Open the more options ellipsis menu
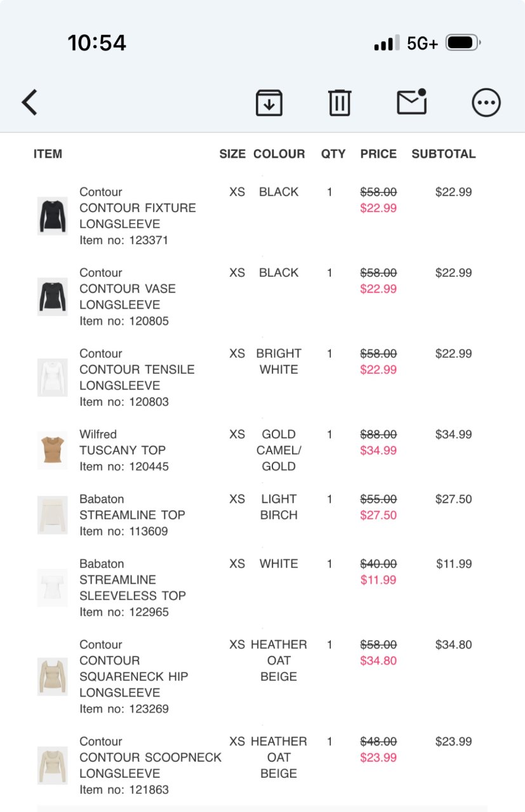This screenshot has height=812, width=525. pos(486,103)
